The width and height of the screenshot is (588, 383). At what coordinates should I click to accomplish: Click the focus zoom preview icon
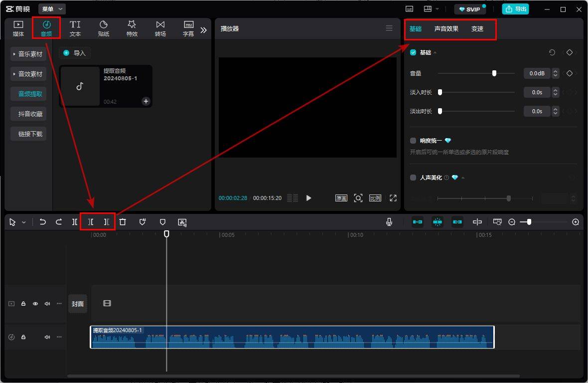(358, 198)
